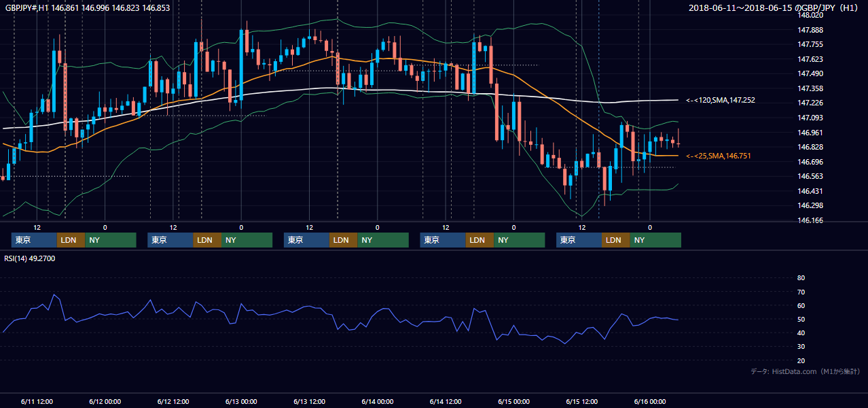Select the 2018-06-11～2018-06-15 GBP/JPY (H1) title

coord(774,8)
